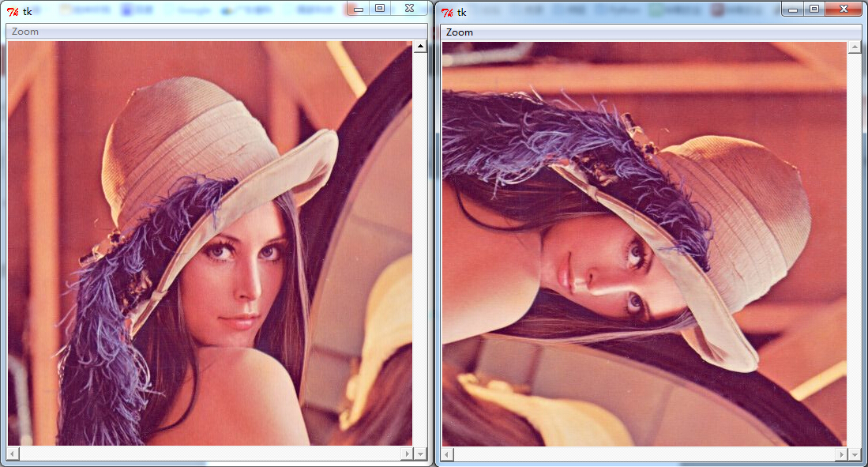Image resolution: width=868 pixels, height=467 pixels.
Task: Click the Tk feather icon in left window title bar
Action: point(13,11)
